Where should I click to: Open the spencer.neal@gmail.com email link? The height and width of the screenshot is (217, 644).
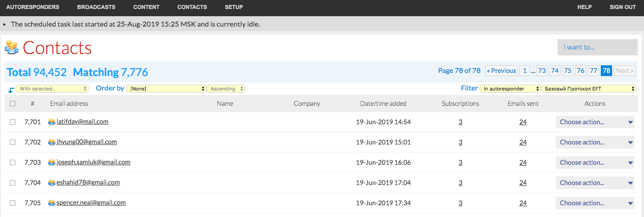[x=91, y=203]
